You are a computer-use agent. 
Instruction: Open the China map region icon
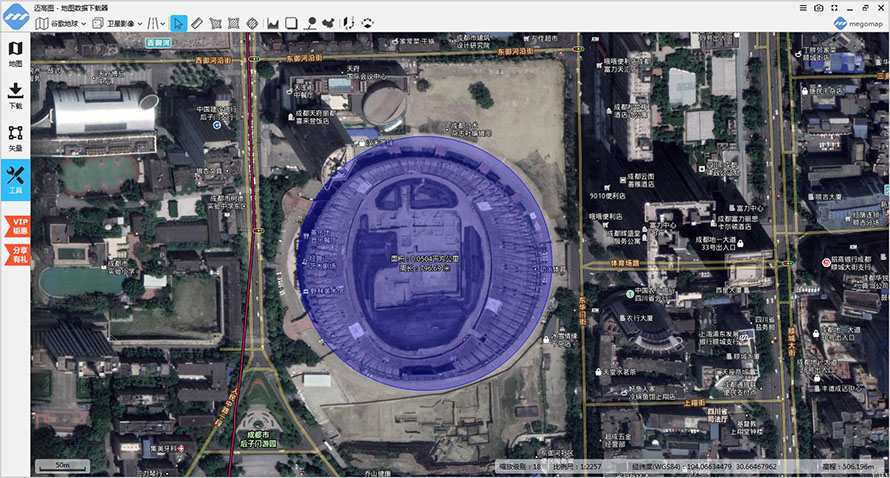[x=328, y=23]
